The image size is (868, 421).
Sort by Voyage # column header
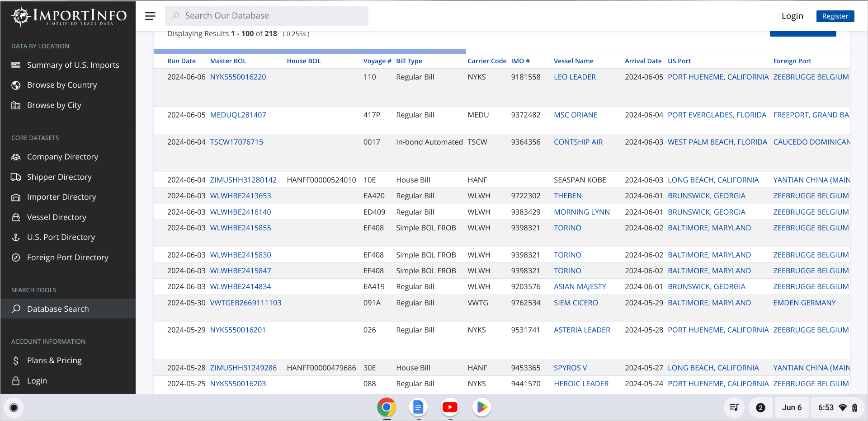click(377, 61)
